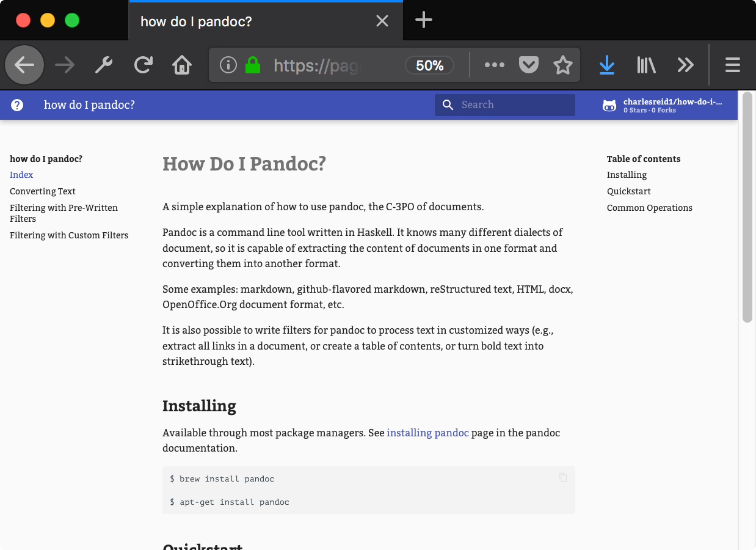Open the wrench developer tools icon
This screenshot has height=550, width=756.
tap(104, 65)
